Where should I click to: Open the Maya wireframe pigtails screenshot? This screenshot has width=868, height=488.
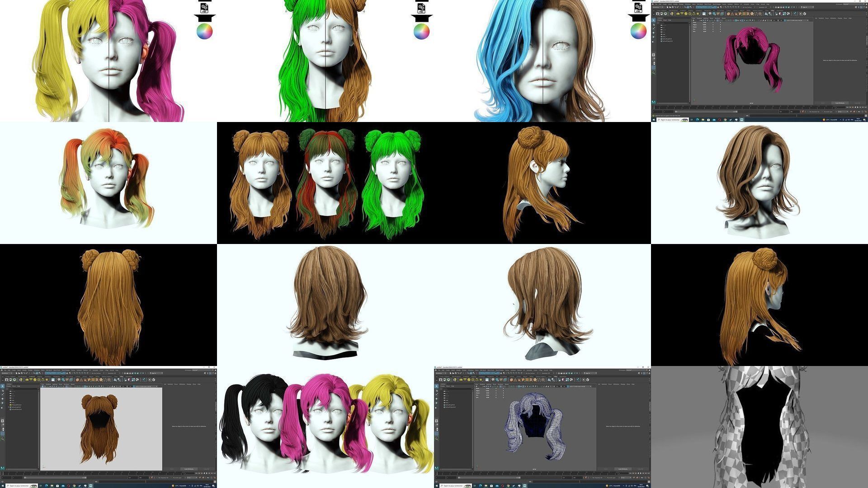pos(542,427)
